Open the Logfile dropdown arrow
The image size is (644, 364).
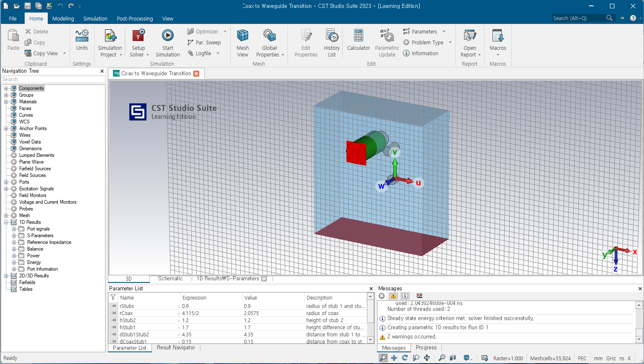click(x=218, y=54)
